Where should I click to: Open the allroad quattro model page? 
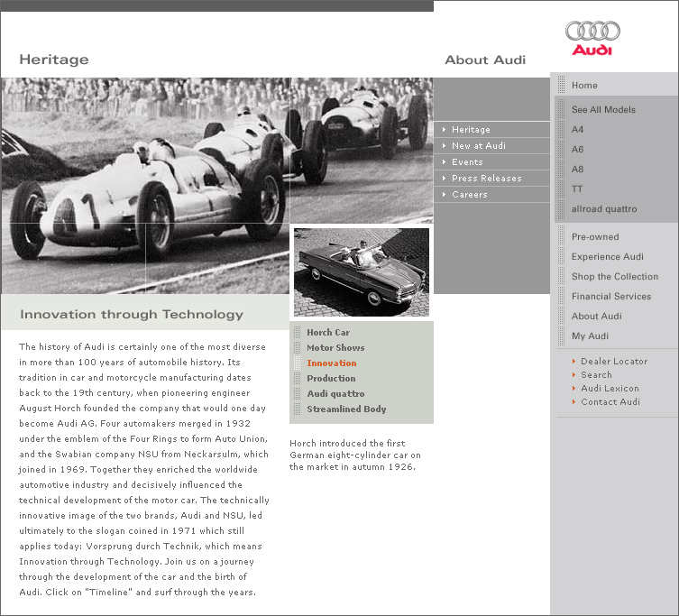(604, 209)
